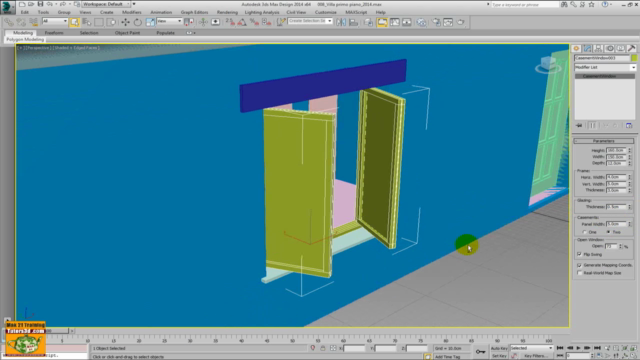The width and height of the screenshot is (640, 360).
Task: Toggle the Angle Snap icon
Action: (242, 22)
